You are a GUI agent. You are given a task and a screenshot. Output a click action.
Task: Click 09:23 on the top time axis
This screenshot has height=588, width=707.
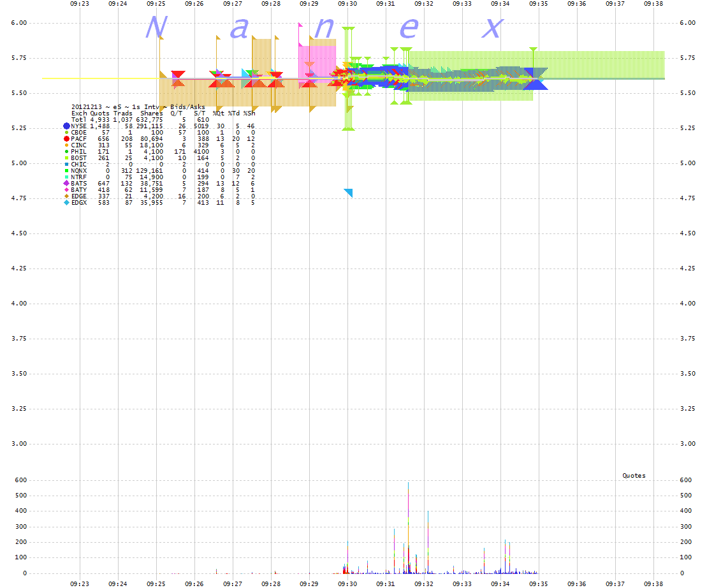click(80, 4)
